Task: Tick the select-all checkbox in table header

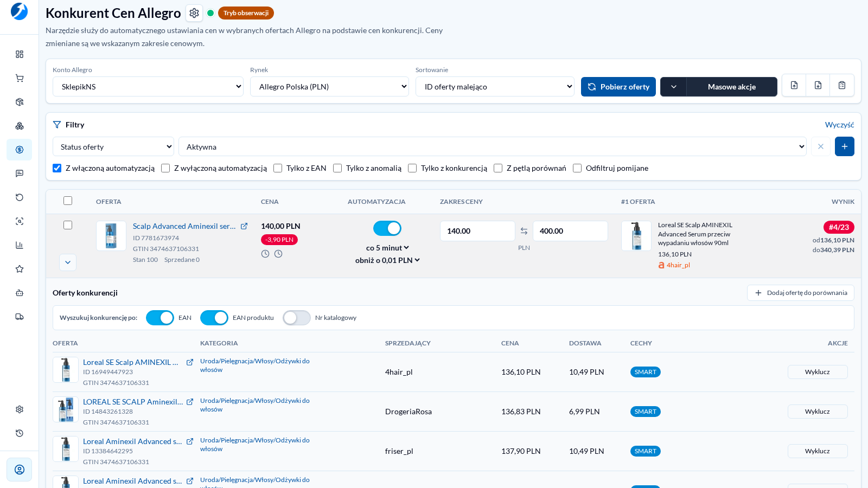Action: [x=68, y=201]
